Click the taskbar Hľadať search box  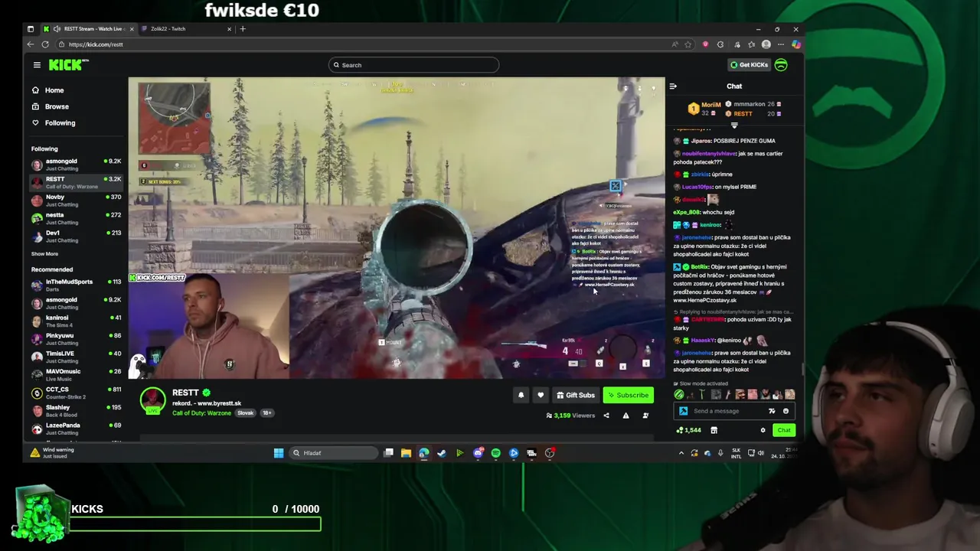[333, 453]
